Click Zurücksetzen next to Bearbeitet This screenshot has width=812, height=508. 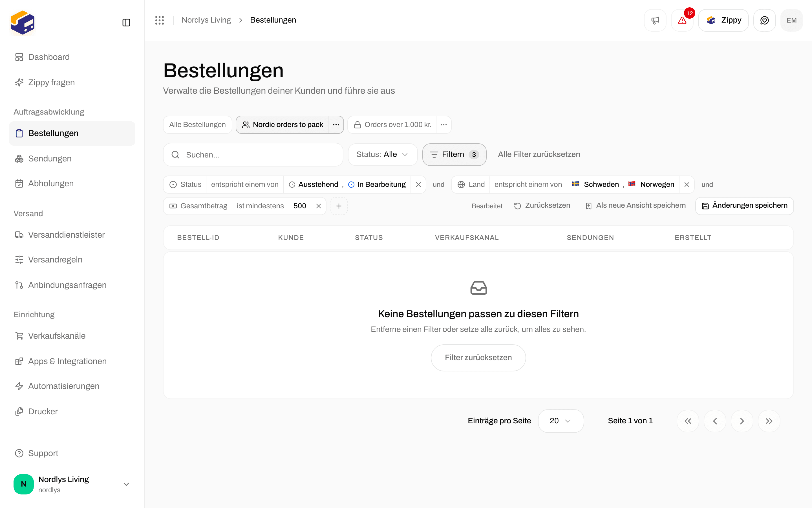point(542,206)
